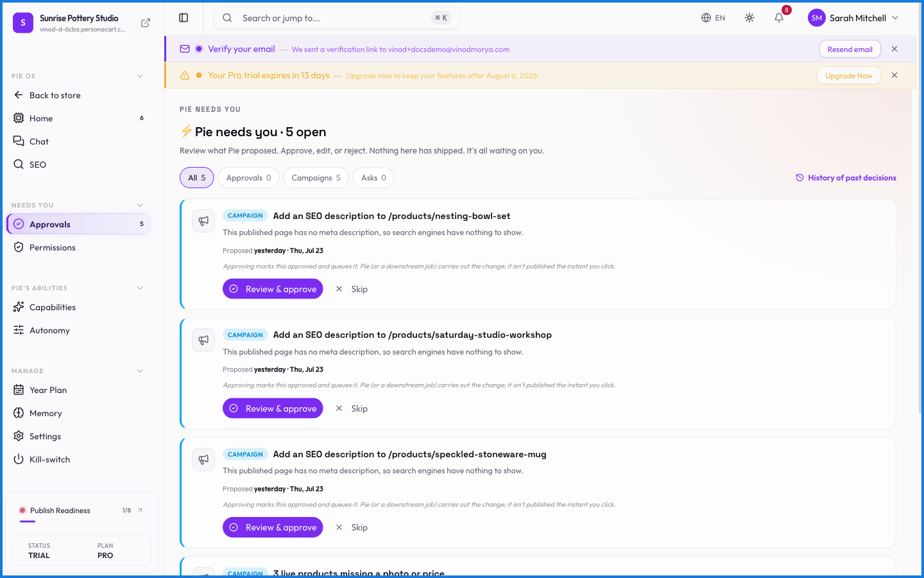Click the lightning bolt heading icon
The width and height of the screenshot is (924, 578).
[x=186, y=132]
